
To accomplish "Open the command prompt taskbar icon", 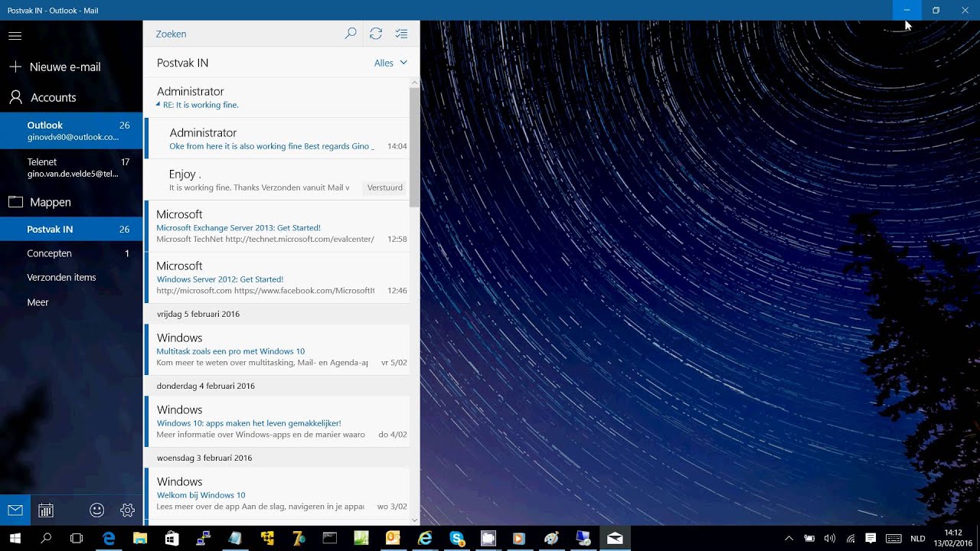I will [x=330, y=538].
